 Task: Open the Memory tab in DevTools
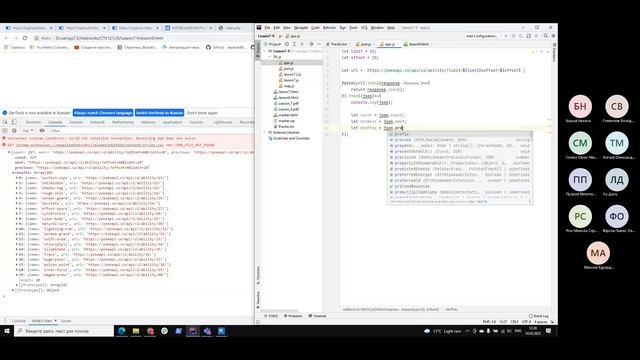click(x=148, y=122)
